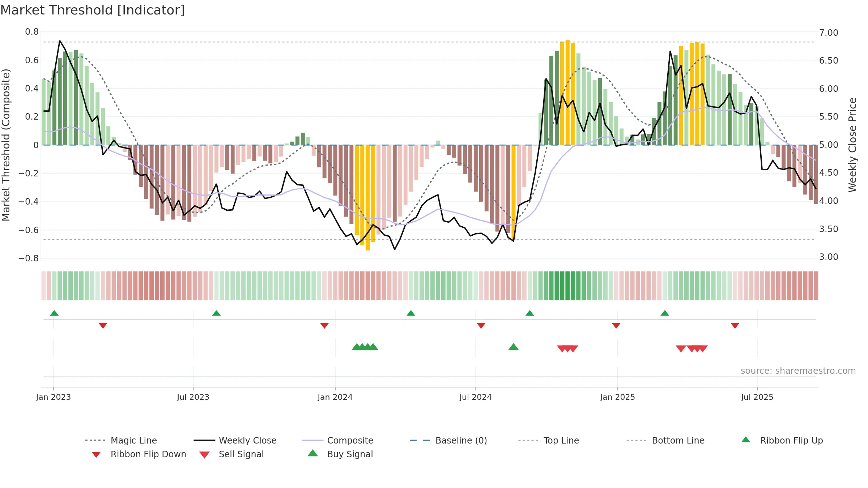The height and width of the screenshot is (488, 868).
Task: Toggle the Bottom Line legend entry
Action: tap(665, 440)
